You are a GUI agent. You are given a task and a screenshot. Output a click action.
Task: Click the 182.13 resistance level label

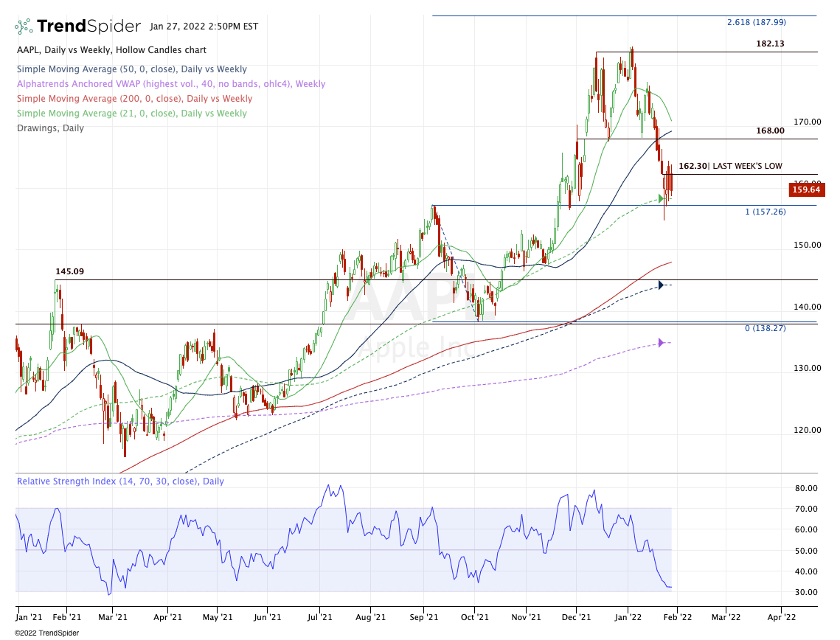[x=770, y=44]
